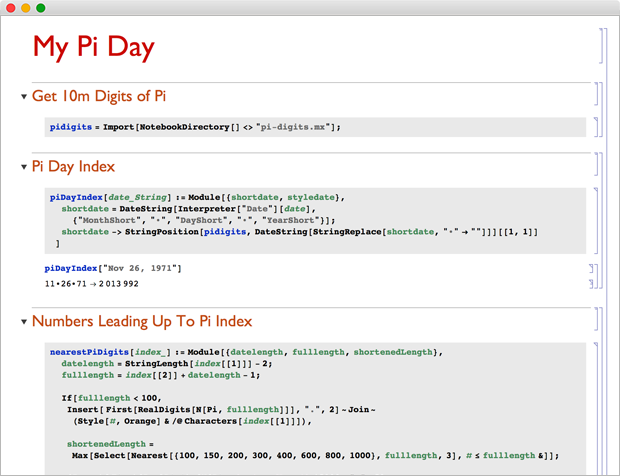Viewport: 620px width, 476px height.
Task: Click the "Pi Day Index" heading text
Action: [x=73, y=166]
